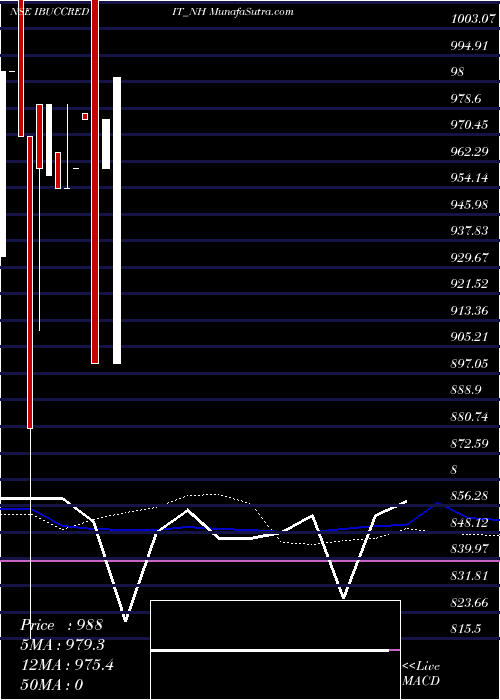Click the 962.29 price axis label
This screenshot has width=500, height=700.
pyautogui.click(x=469, y=152)
